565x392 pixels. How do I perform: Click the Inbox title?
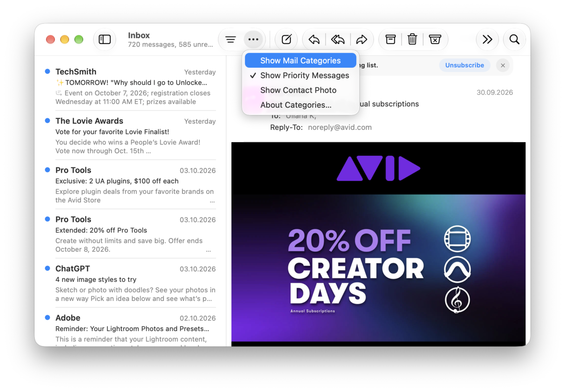[x=139, y=35]
